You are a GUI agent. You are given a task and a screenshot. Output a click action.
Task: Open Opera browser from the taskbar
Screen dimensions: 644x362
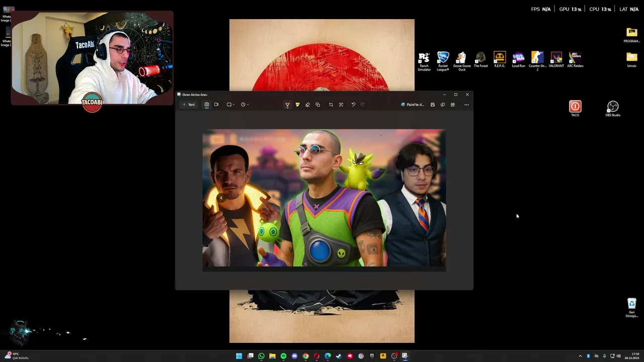click(316, 356)
